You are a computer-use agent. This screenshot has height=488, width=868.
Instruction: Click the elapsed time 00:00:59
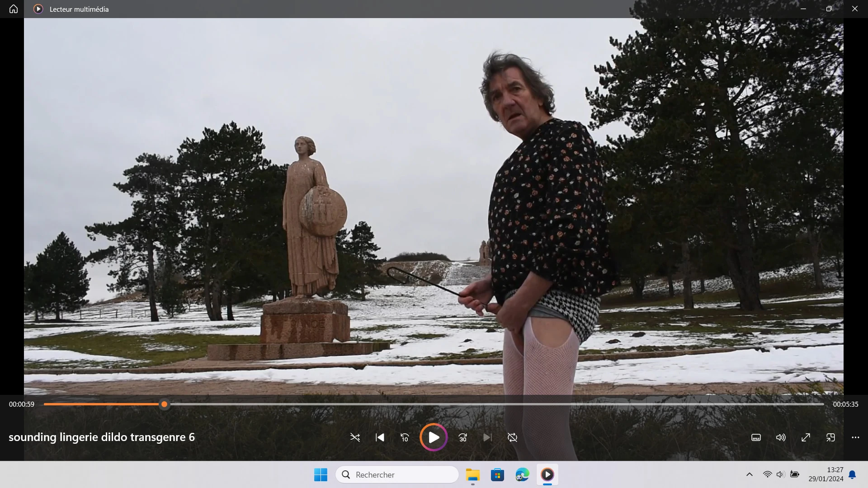22,404
